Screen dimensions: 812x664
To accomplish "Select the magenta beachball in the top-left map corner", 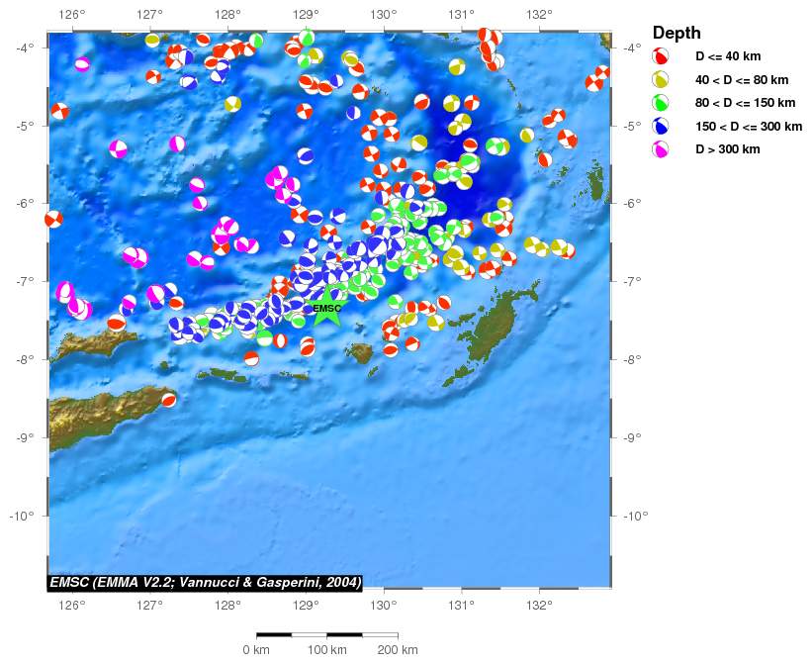I will (x=82, y=64).
